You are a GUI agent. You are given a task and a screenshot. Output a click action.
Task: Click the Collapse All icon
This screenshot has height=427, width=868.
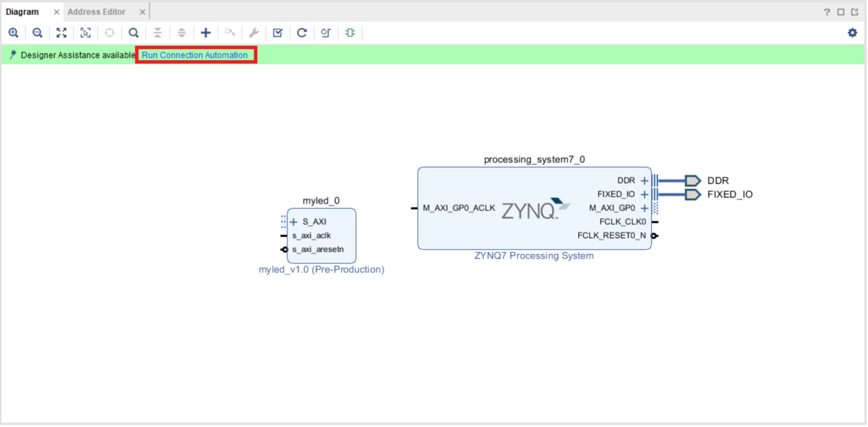pos(157,32)
